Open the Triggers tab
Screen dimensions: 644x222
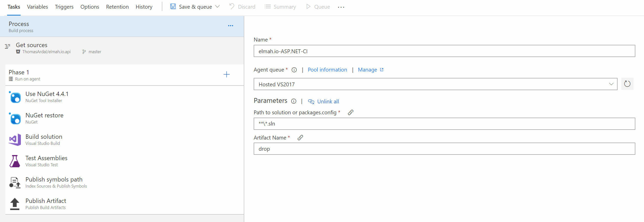(x=64, y=7)
